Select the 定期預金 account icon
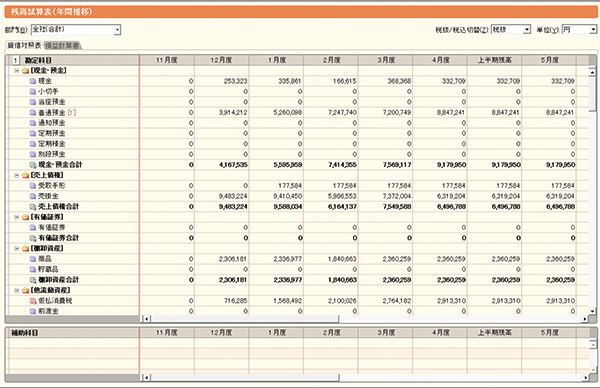 [x=33, y=133]
